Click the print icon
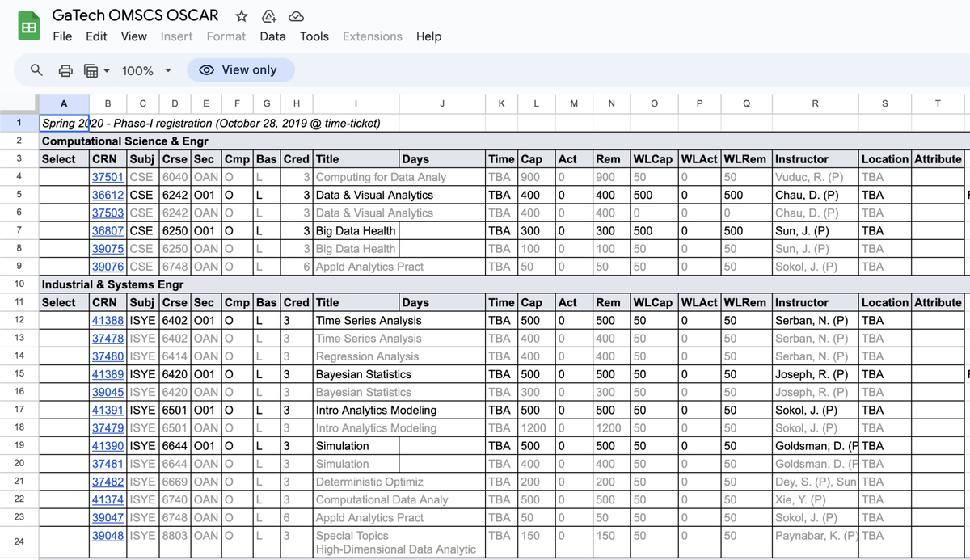Screen dimensions: 970x560 click(x=65, y=70)
